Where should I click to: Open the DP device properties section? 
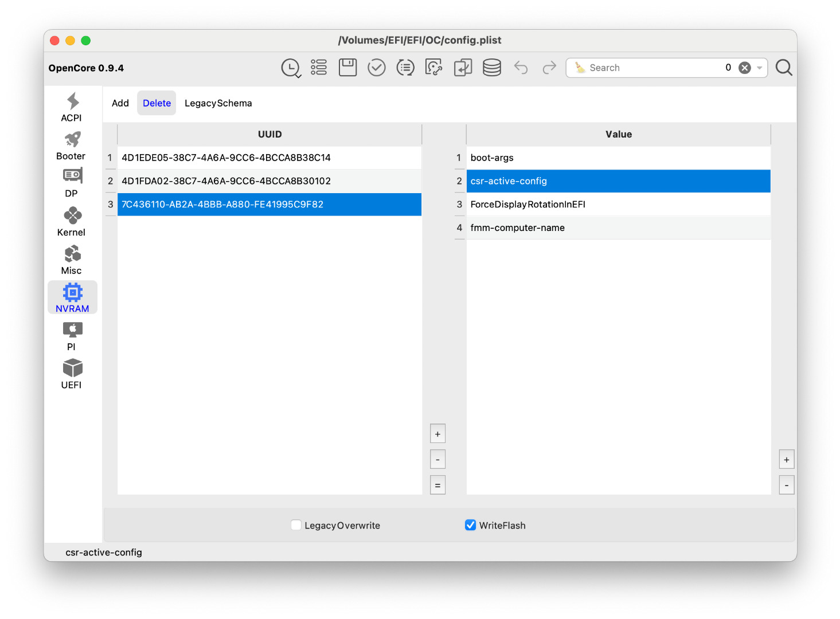72,183
